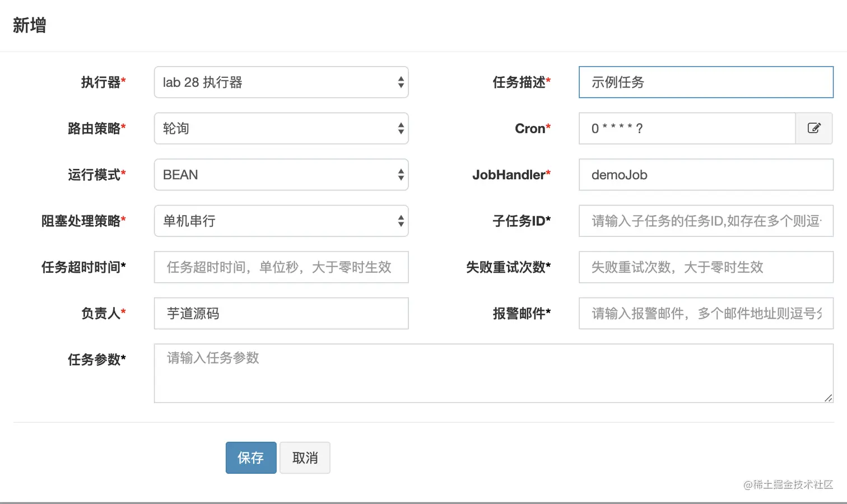Click the 任务参数 textarea
The width and height of the screenshot is (847, 504).
pyautogui.click(x=494, y=373)
